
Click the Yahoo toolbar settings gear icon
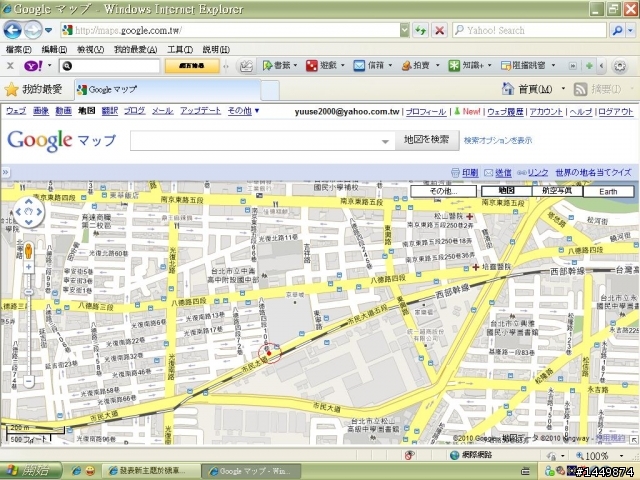coord(620,66)
